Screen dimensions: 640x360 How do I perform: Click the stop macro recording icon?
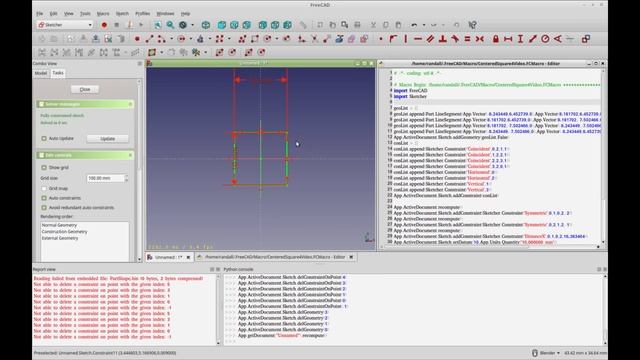[x=116, y=25]
